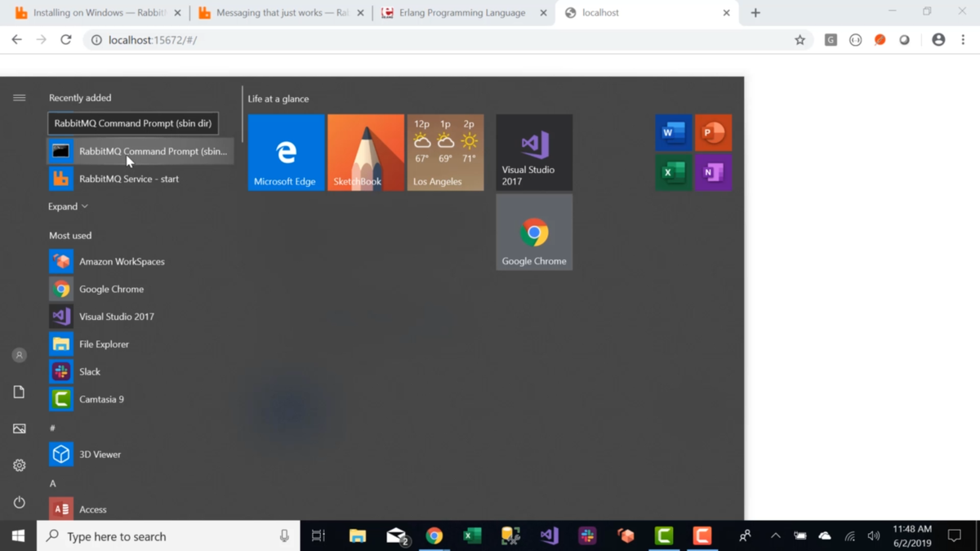980x551 pixels.
Task: Launch RabbitMQ Service - start
Action: point(140,179)
